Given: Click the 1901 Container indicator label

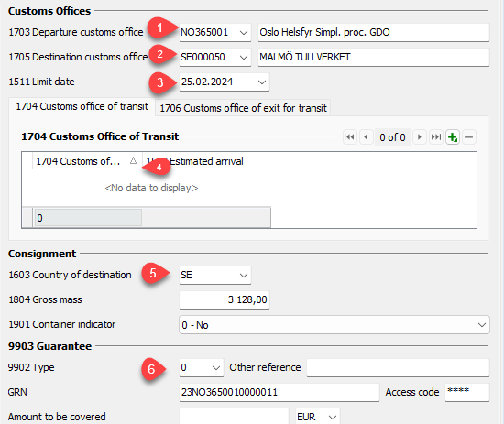Looking at the screenshot, I should [x=62, y=324].
